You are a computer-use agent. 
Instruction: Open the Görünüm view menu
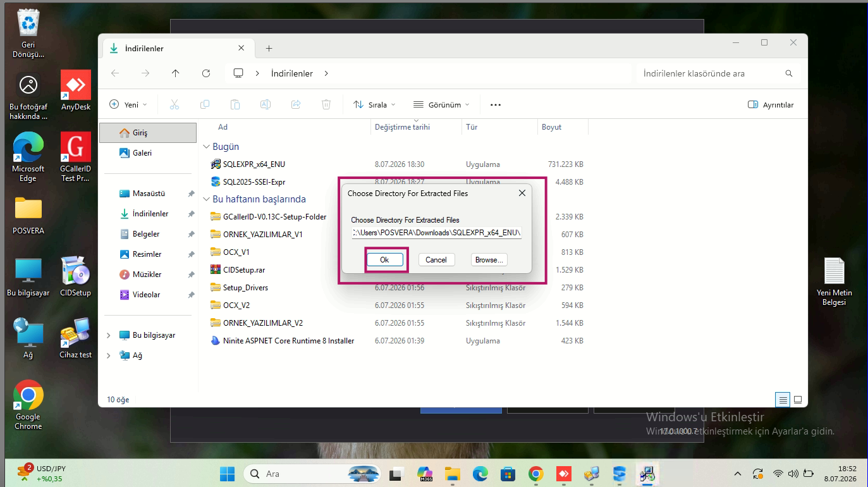coord(441,104)
